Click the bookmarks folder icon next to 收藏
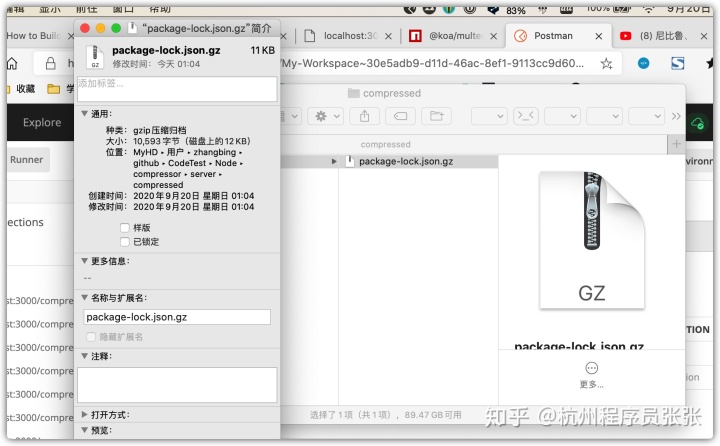This screenshot has height=446, width=720. (x=54, y=89)
